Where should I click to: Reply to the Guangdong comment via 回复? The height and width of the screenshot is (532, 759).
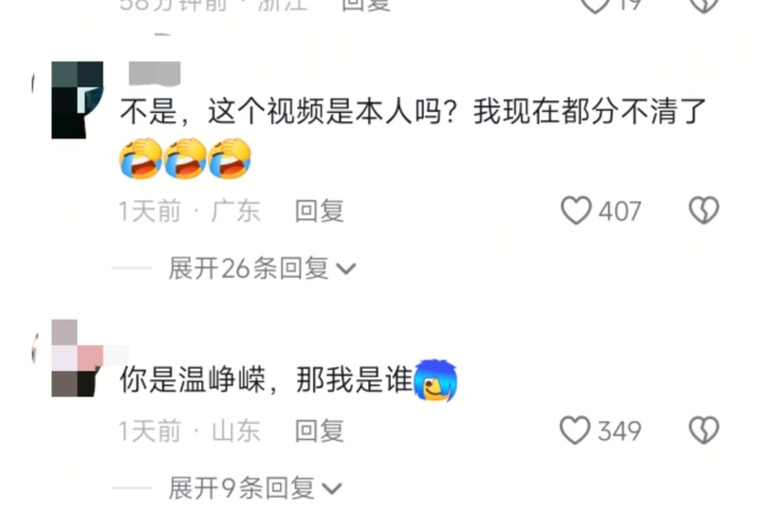(320, 211)
